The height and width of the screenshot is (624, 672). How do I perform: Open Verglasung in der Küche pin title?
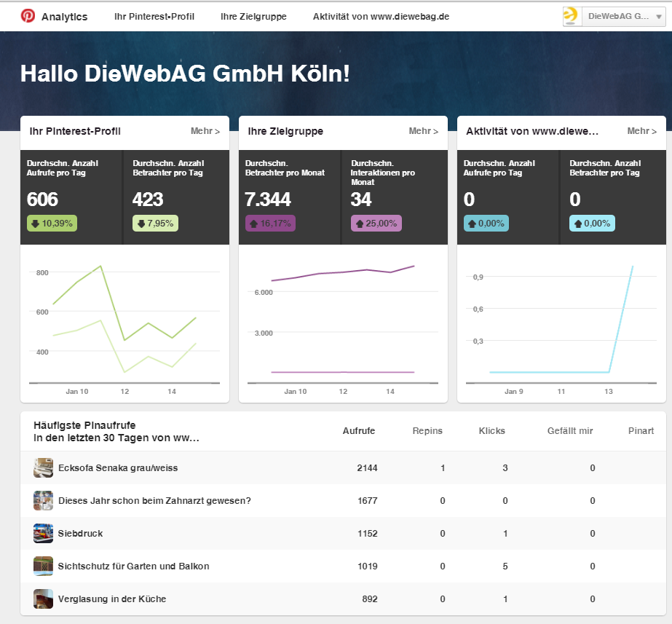click(112, 599)
